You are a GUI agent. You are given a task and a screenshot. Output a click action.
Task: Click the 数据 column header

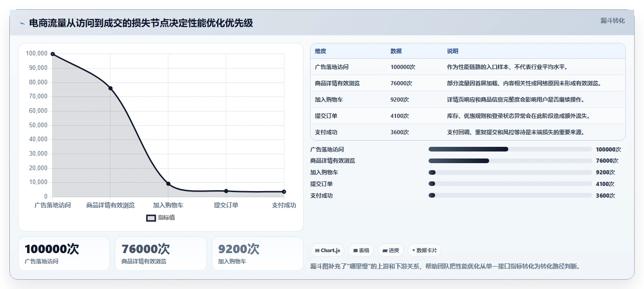click(396, 51)
